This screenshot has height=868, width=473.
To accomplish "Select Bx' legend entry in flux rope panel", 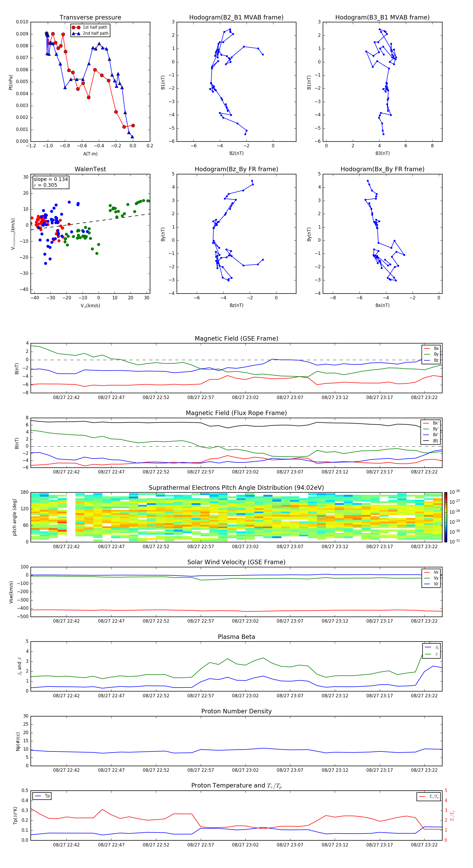I will pos(431,423).
